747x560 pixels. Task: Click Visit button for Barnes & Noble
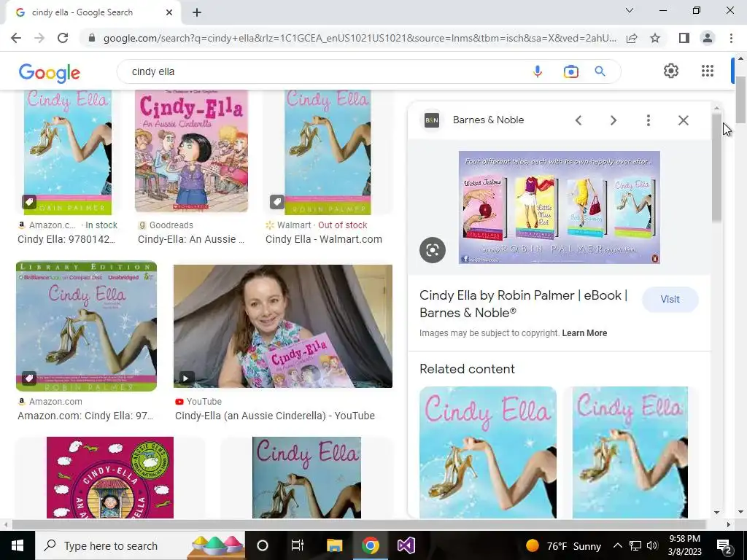670,300
